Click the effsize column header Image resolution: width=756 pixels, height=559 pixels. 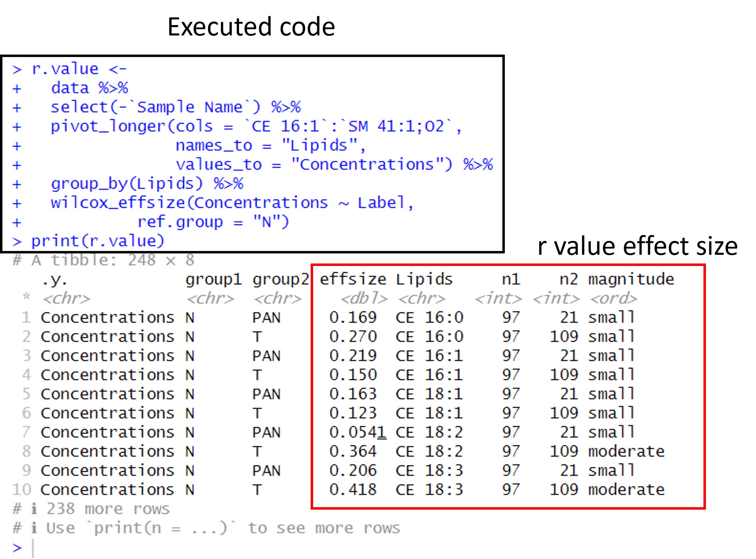pyautogui.click(x=352, y=279)
